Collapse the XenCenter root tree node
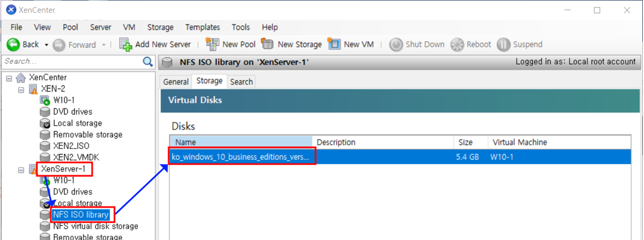 click(x=9, y=77)
